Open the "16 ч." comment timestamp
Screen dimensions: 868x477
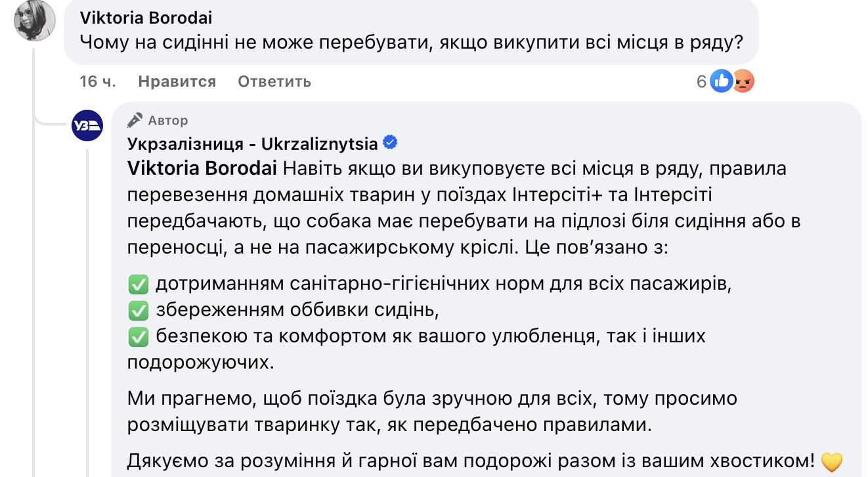98,81
